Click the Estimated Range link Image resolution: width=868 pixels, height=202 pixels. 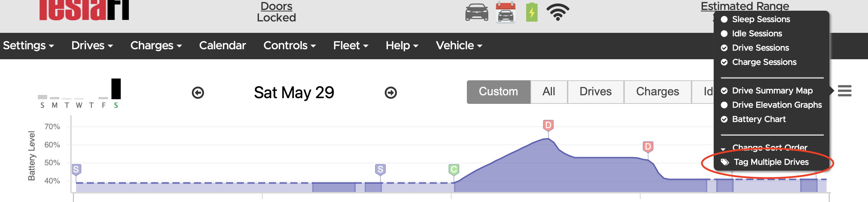(745, 6)
